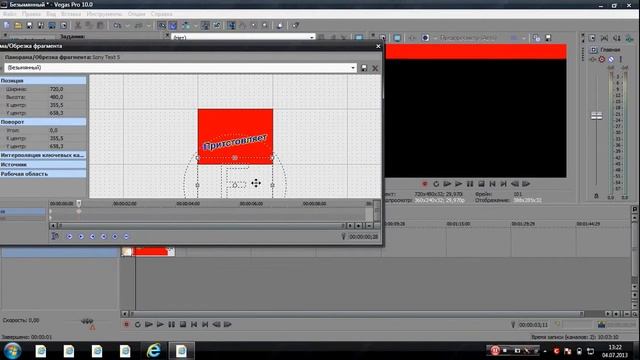Open the Вид menu
640x360 pixels.
tap(51, 14)
